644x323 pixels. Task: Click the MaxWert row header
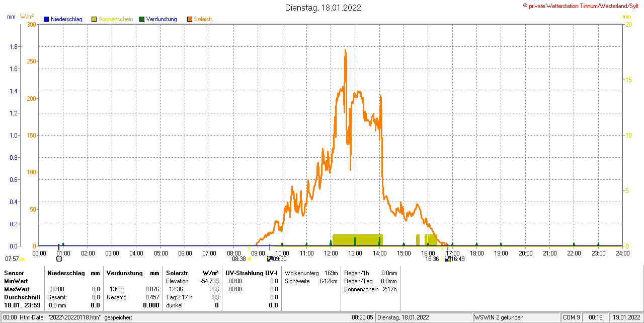pos(17,289)
